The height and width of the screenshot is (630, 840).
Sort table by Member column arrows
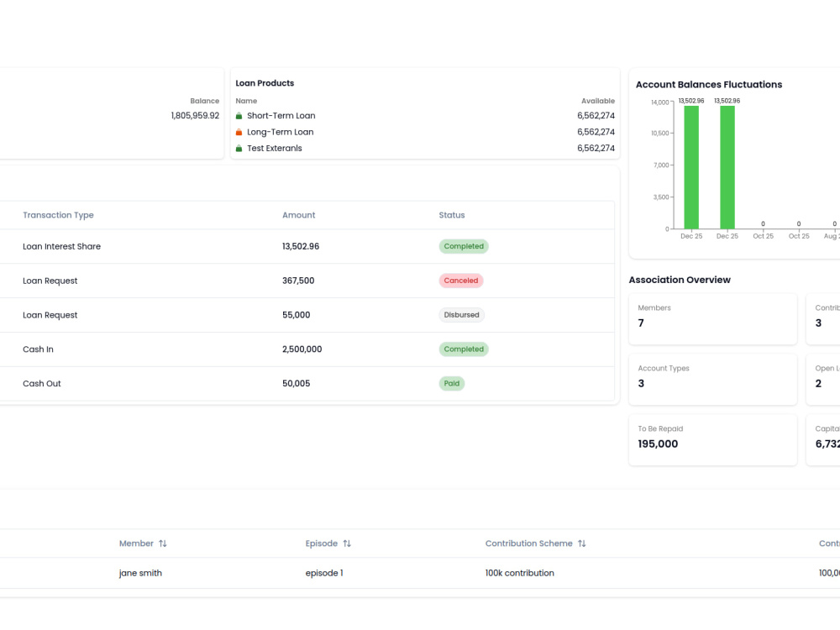(163, 543)
